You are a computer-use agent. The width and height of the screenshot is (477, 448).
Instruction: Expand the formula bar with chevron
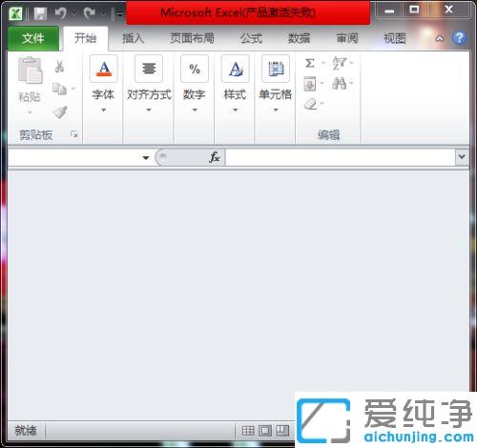click(462, 156)
